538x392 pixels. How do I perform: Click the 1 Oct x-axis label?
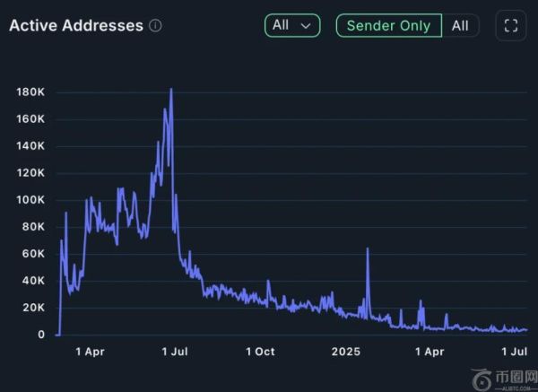click(x=259, y=352)
